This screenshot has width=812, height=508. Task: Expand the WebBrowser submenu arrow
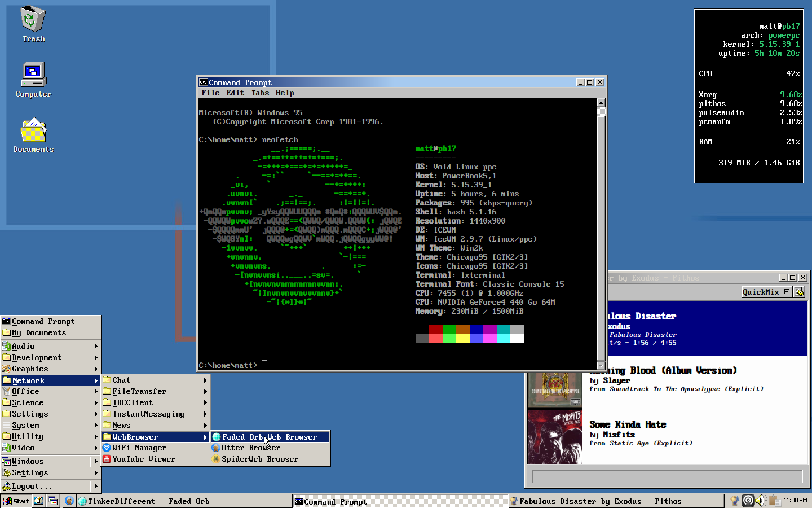[x=205, y=437]
